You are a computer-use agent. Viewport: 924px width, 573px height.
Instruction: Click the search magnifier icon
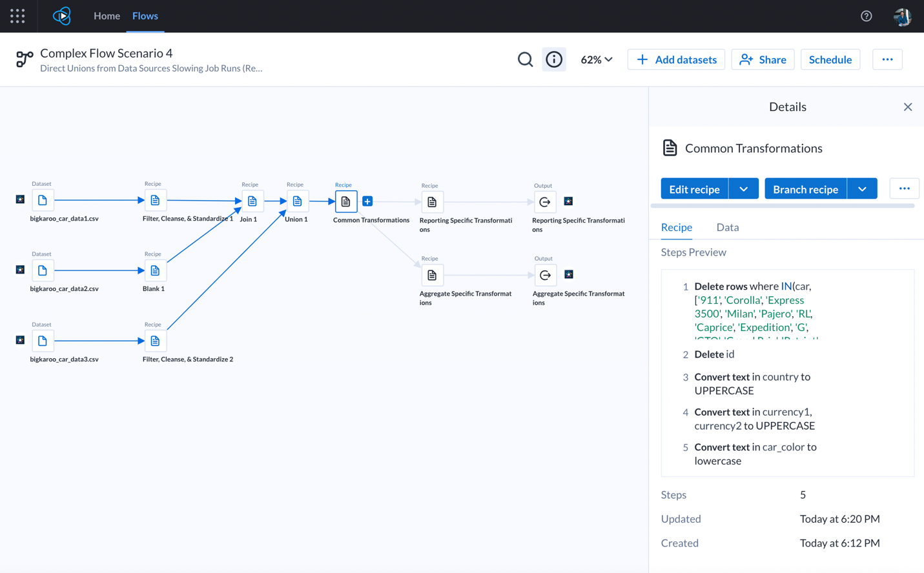pos(525,59)
